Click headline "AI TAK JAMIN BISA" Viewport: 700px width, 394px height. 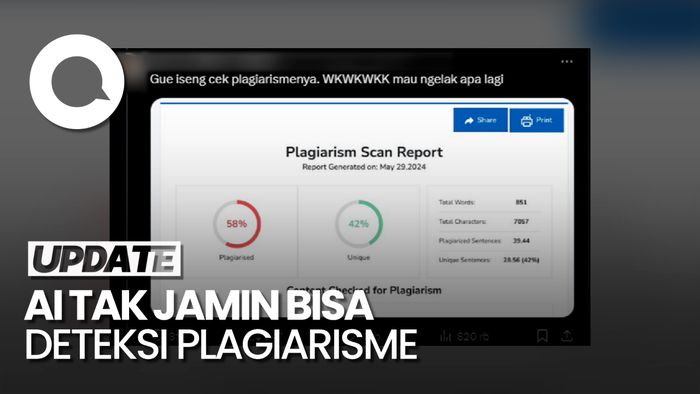click(x=199, y=306)
